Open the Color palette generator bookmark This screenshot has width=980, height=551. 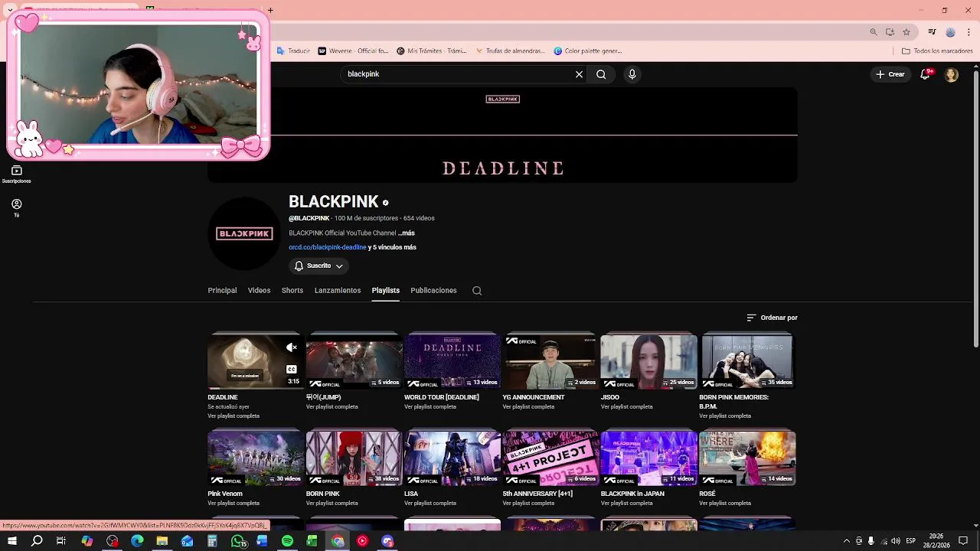pyautogui.click(x=588, y=51)
